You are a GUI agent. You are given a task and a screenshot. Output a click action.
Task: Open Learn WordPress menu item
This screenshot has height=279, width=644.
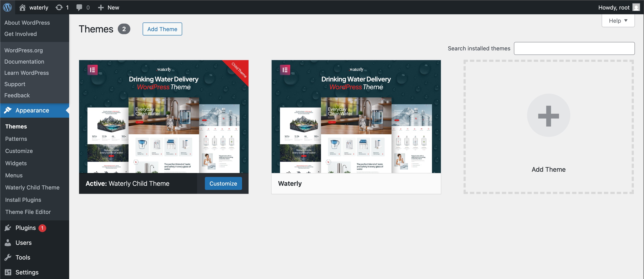[x=27, y=73]
